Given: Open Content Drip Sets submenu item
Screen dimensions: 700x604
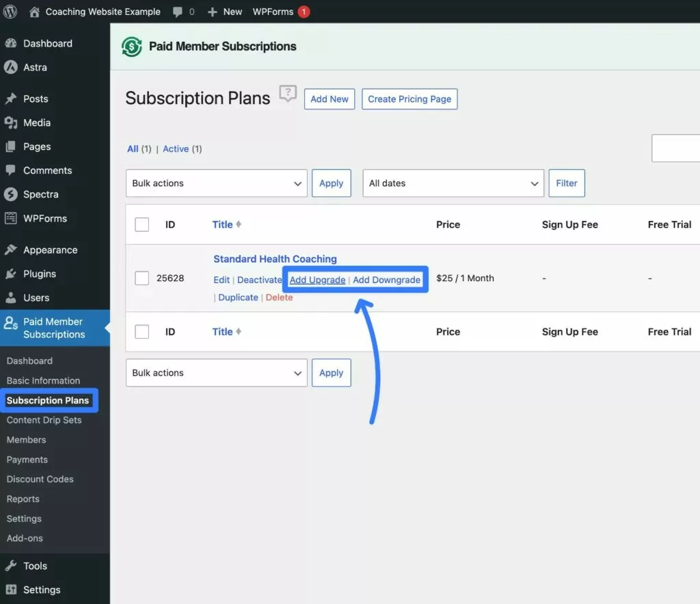Looking at the screenshot, I should (44, 420).
